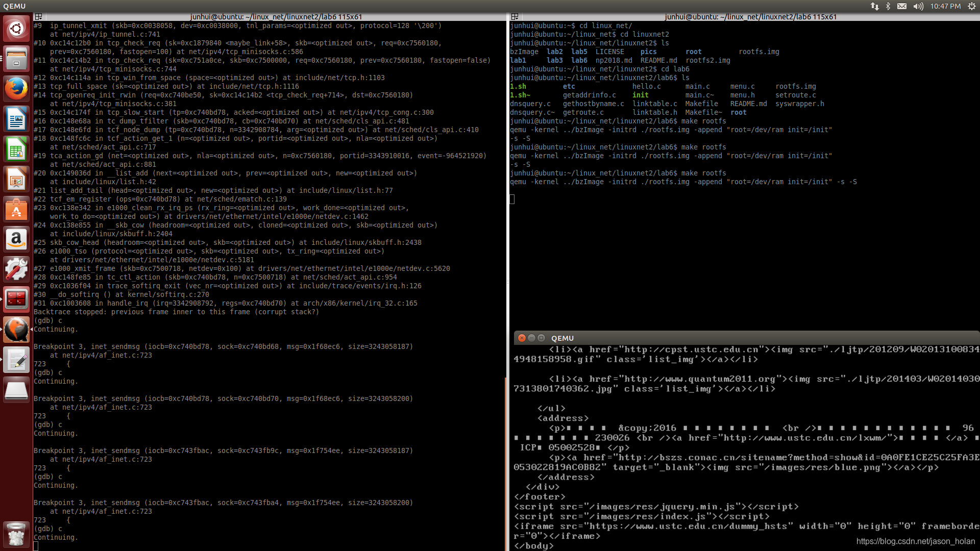Click 'bzImage' in right terminal listing
Image resolution: width=980 pixels, height=551 pixels.
[524, 52]
